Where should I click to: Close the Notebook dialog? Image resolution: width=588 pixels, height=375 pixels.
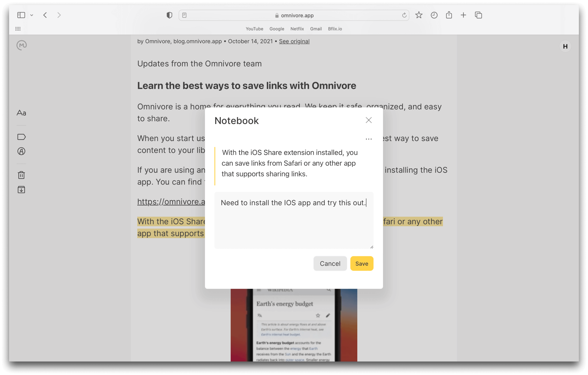tap(368, 120)
